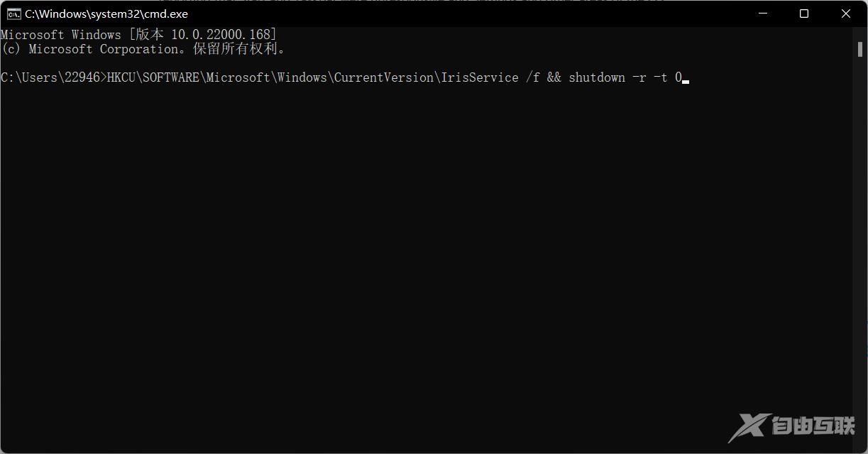Open the console system menu via title icon
Viewport: 868px width, 454px height.
pyautogui.click(x=13, y=13)
